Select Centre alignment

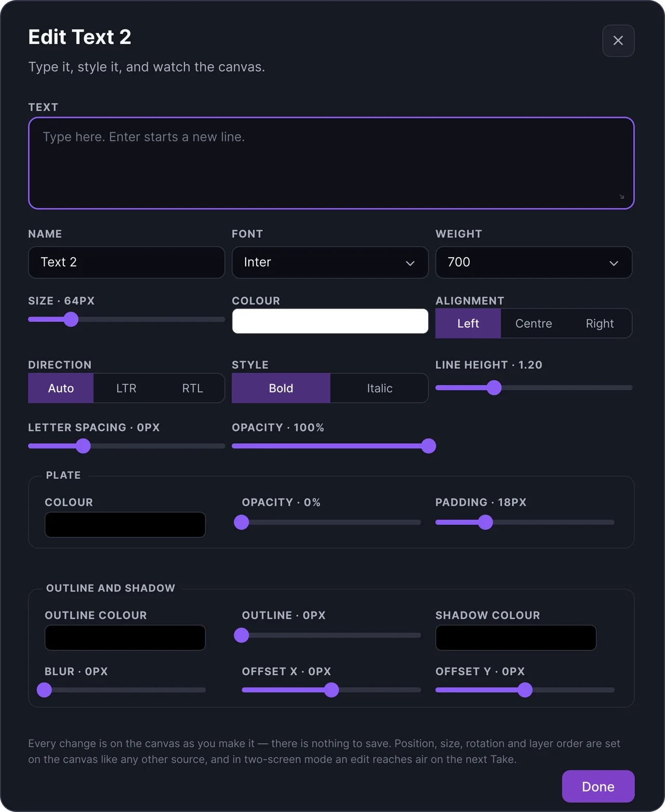(534, 323)
